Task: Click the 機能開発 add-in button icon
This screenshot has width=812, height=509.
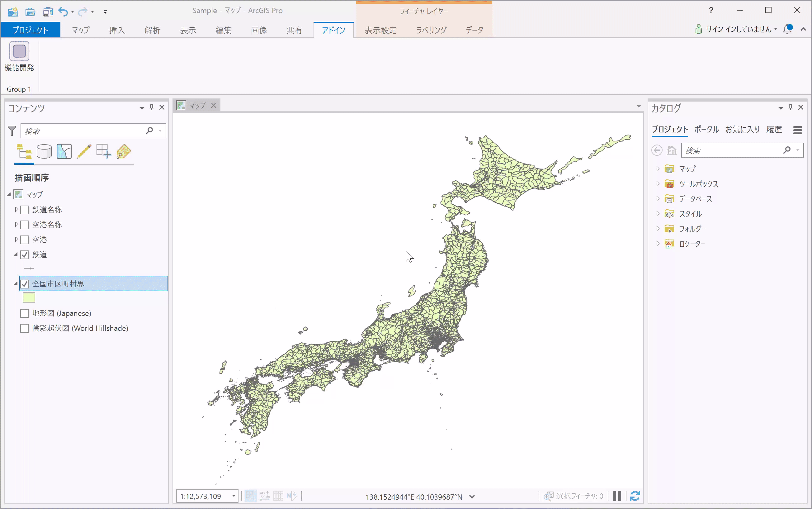Action: click(x=19, y=51)
